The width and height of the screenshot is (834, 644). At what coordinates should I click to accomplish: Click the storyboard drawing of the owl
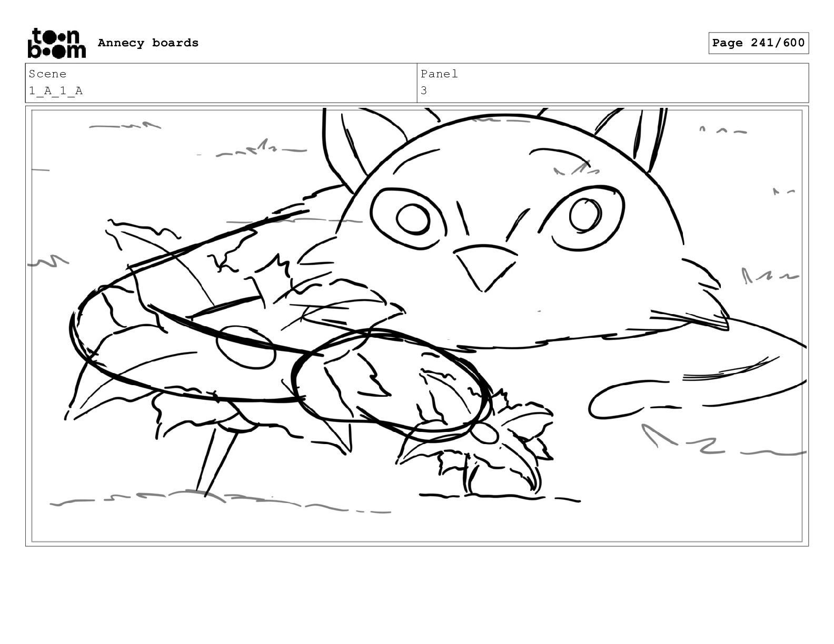click(417, 326)
